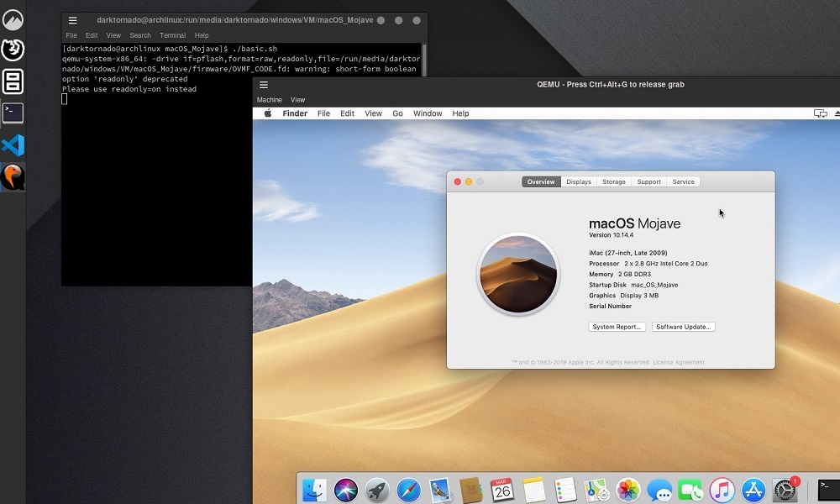Open the terminal window hamburger menu
This screenshot has width=840, height=504.
tap(72, 19)
